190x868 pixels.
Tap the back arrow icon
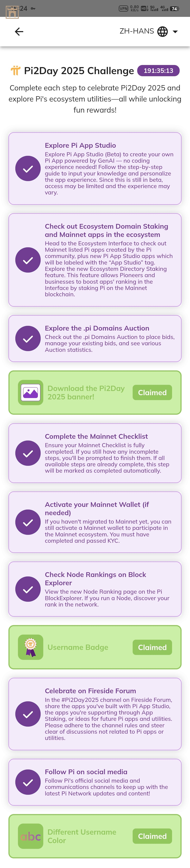pos(19,32)
